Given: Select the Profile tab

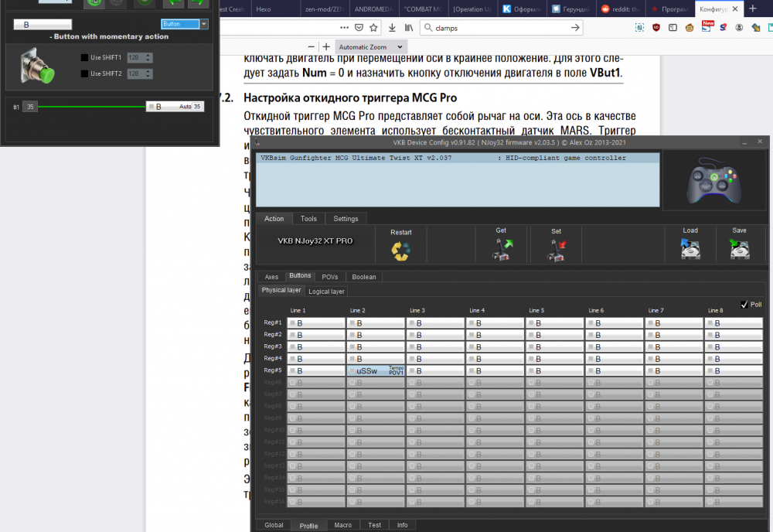Looking at the screenshot, I should (x=308, y=526).
